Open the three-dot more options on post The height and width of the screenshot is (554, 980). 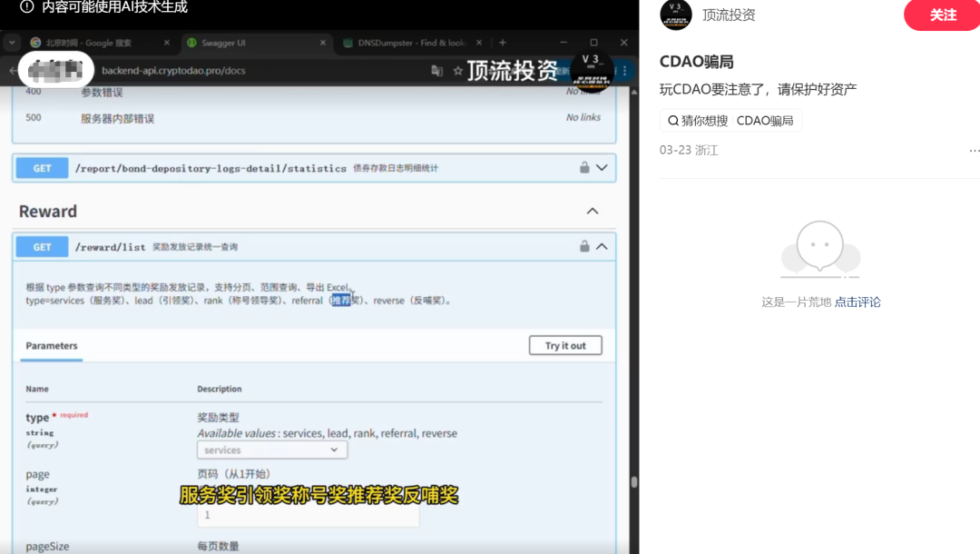click(x=974, y=151)
